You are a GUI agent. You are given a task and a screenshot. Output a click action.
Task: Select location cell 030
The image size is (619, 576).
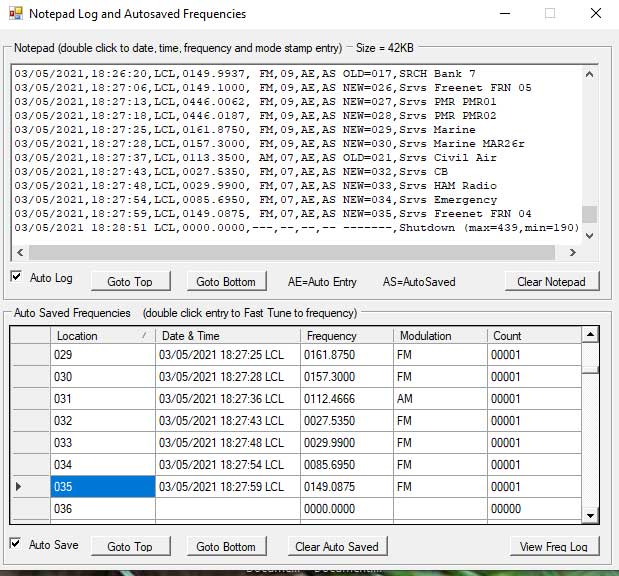pos(103,377)
